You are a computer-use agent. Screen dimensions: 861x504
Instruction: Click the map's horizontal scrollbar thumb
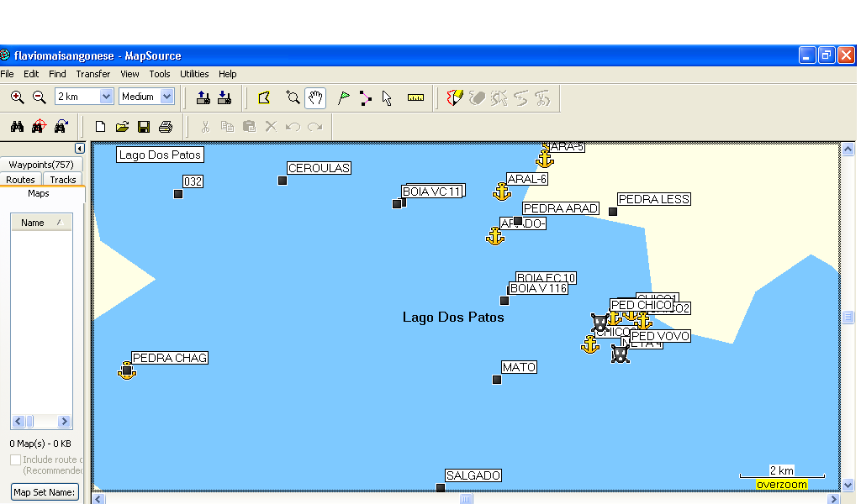[466, 499]
